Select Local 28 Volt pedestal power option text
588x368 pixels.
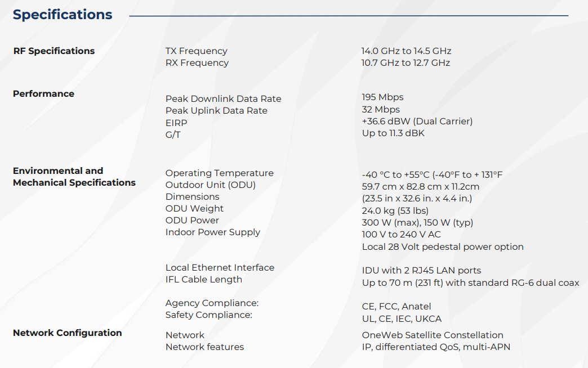[x=443, y=247]
